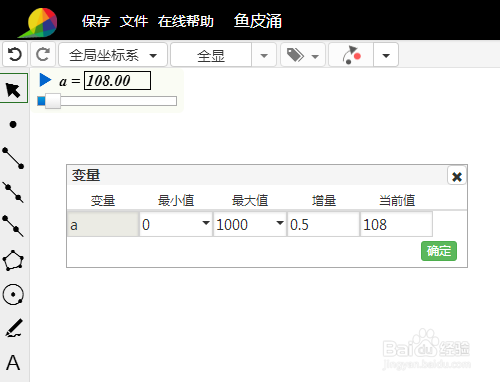
Task: Close the 变量 dialog
Action: 457,176
